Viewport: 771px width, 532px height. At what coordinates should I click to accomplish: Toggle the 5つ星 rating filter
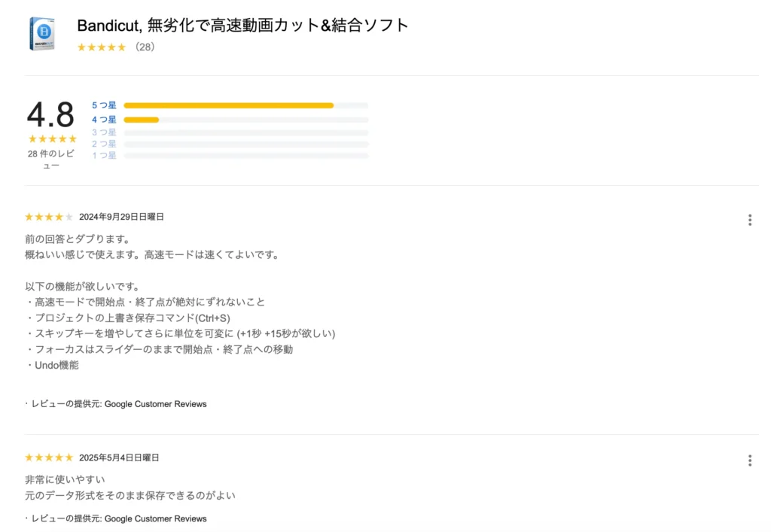[102, 105]
